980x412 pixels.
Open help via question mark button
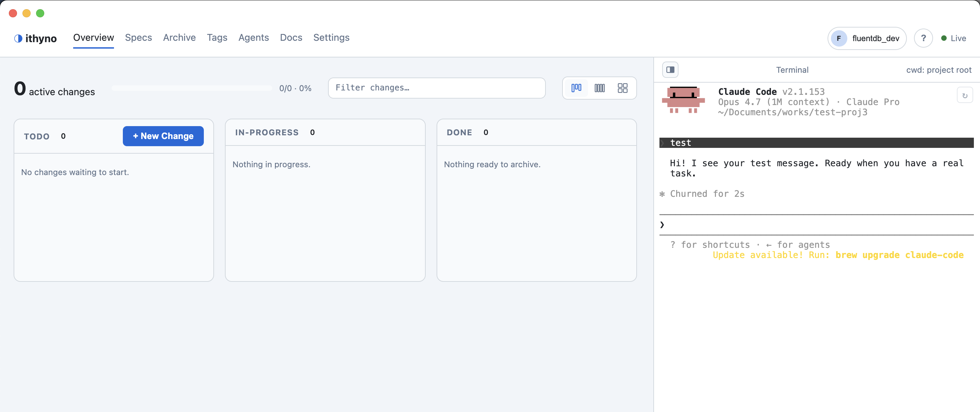coord(923,38)
